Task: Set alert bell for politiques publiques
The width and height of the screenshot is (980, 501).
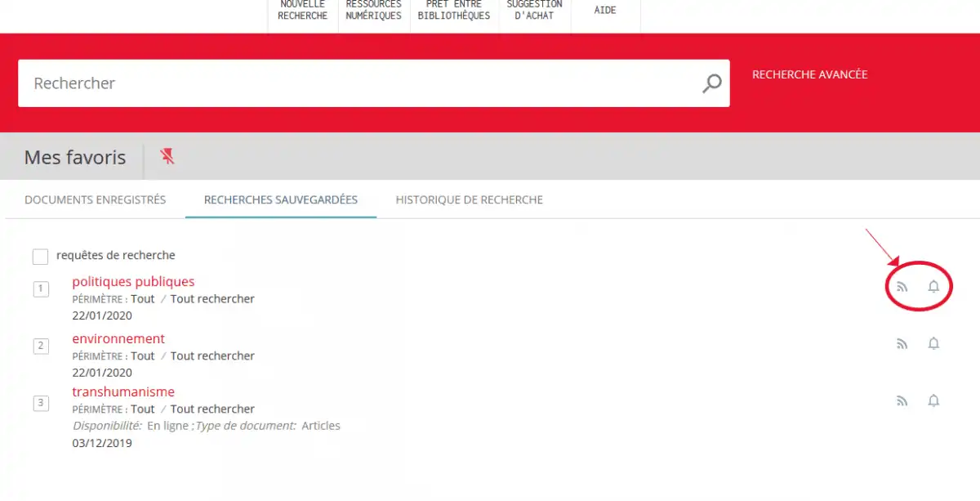Action: coord(933,286)
